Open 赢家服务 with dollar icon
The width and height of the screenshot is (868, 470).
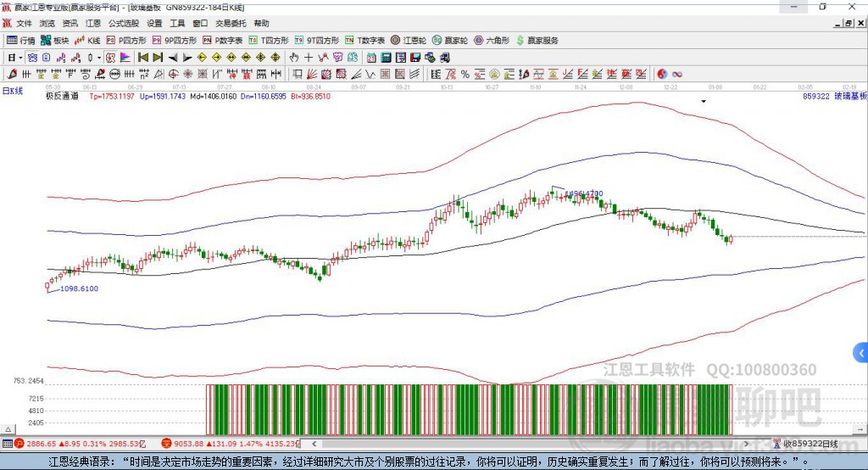(x=537, y=41)
